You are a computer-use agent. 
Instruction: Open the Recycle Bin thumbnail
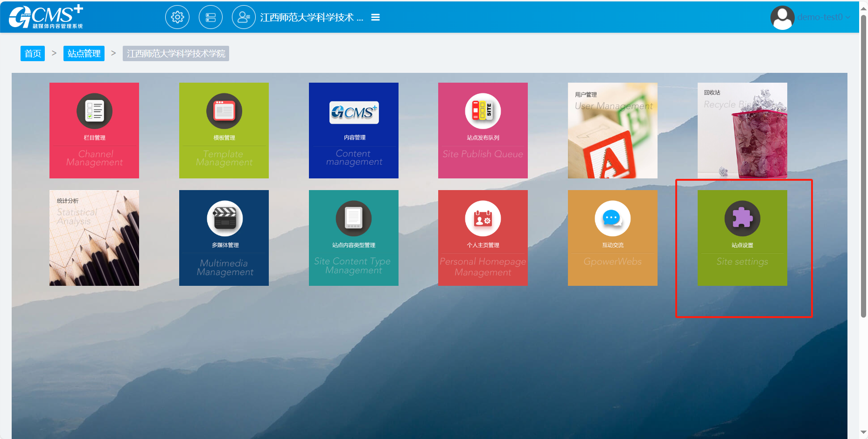click(742, 130)
